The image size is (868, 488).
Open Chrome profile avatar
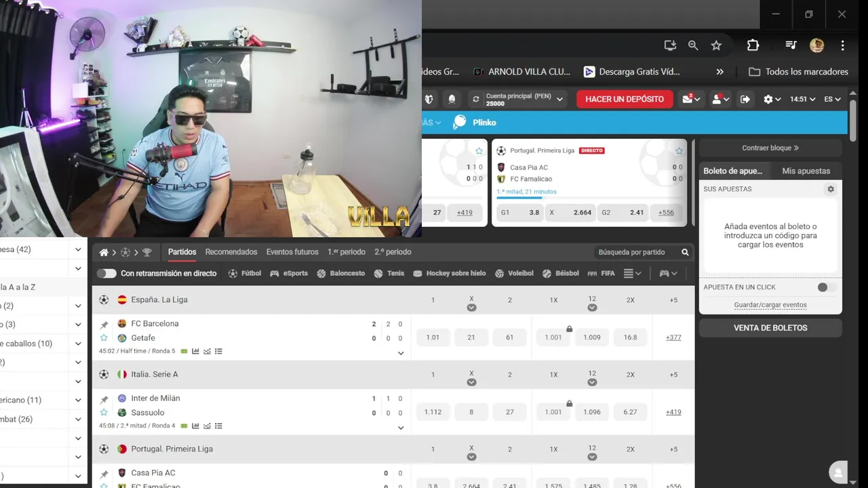[x=816, y=45]
